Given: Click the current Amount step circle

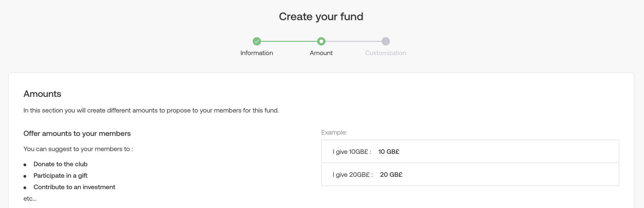Looking at the screenshot, I should 321,41.
